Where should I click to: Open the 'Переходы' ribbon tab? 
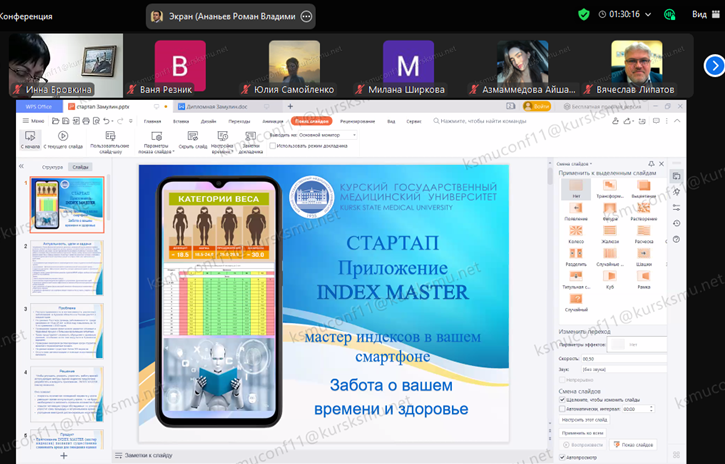tap(239, 122)
